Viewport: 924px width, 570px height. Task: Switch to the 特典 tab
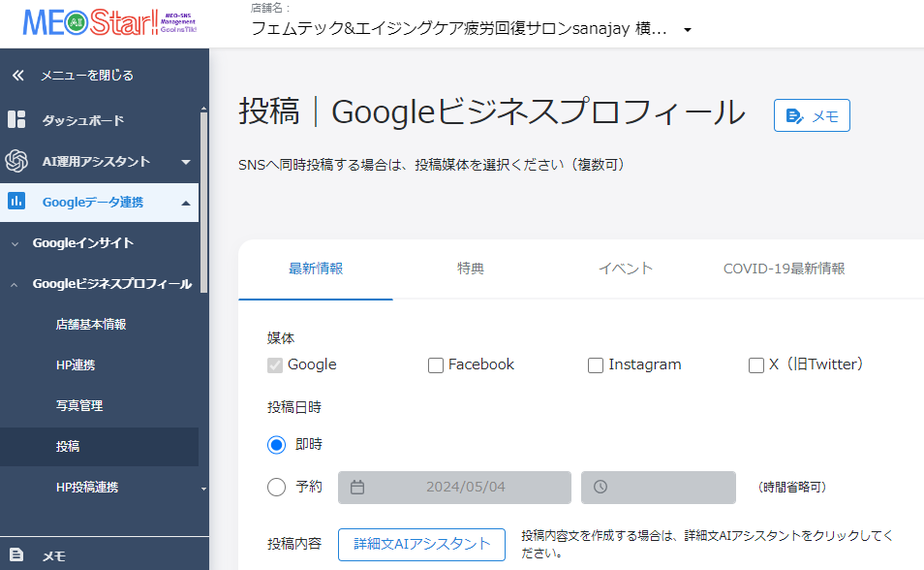pos(471,269)
